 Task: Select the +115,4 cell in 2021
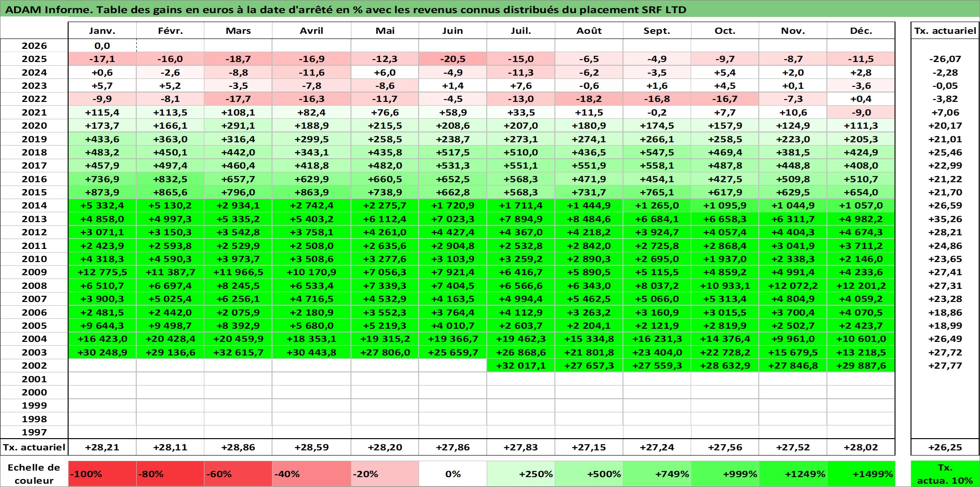(x=102, y=112)
